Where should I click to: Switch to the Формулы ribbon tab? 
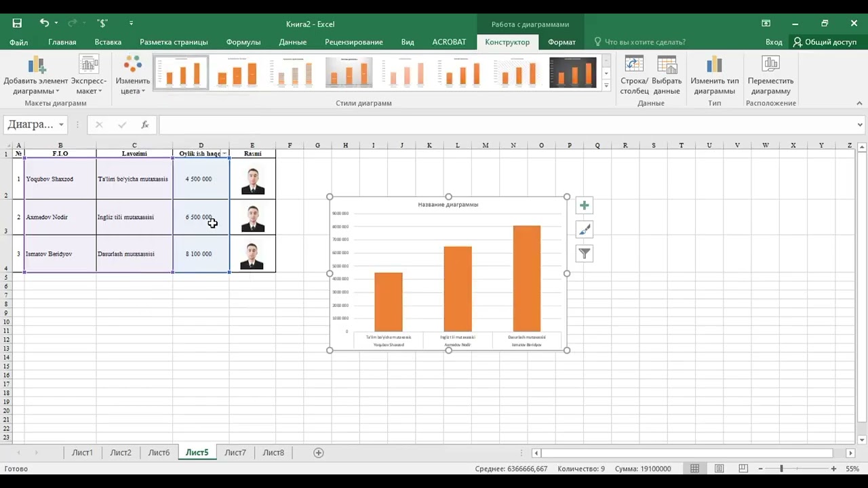(243, 42)
